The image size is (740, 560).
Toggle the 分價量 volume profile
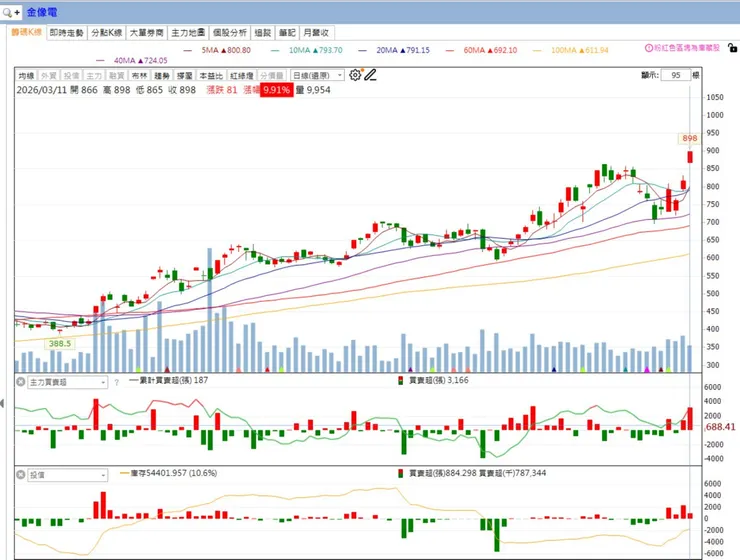pyautogui.click(x=272, y=75)
